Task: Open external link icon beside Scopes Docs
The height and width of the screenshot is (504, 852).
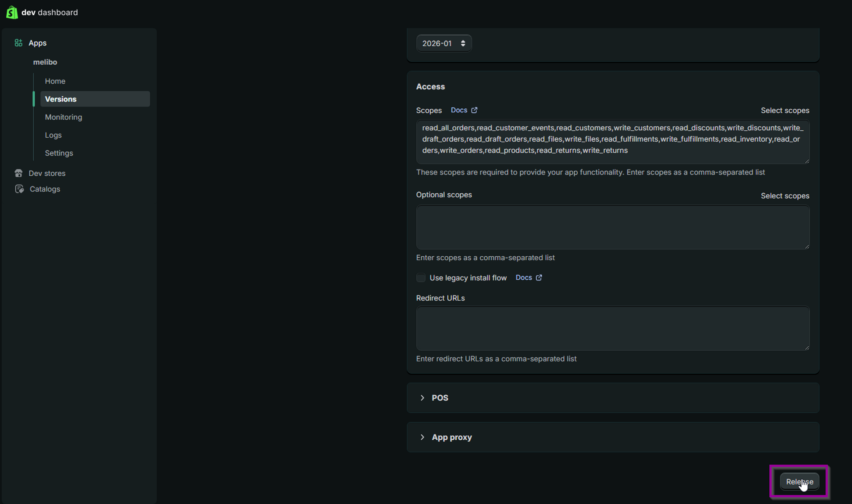Action: (x=474, y=110)
